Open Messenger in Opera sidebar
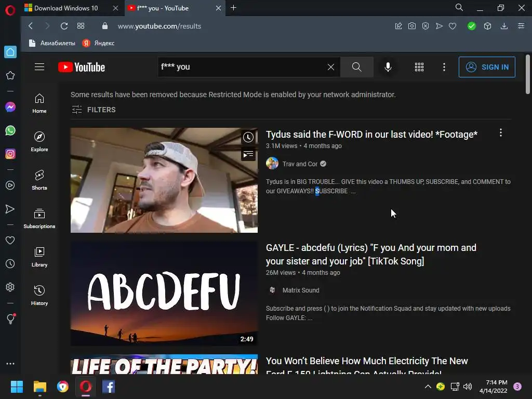The height and width of the screenshot is (399, 532). pyautogui.click(x=10, y=107)
